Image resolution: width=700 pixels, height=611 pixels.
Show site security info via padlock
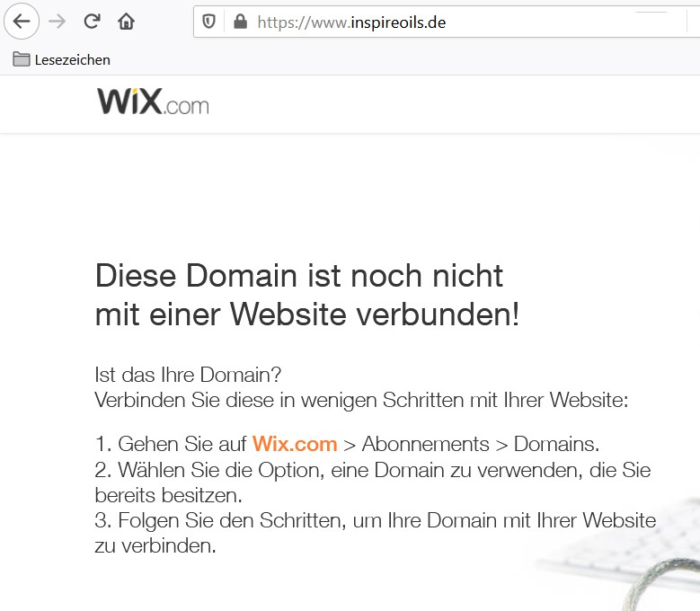[x=239, y=22]
